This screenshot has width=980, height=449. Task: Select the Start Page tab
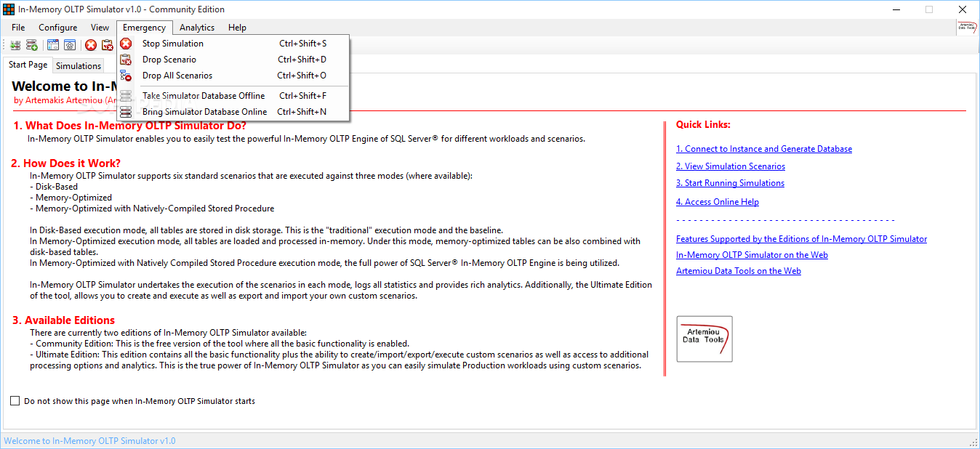28,65
